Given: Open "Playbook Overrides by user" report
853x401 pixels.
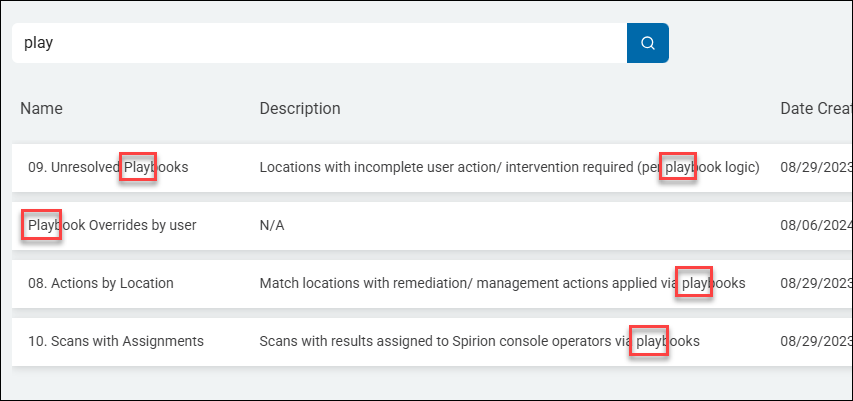Looking at the screenshot, I should pos(112,225).
